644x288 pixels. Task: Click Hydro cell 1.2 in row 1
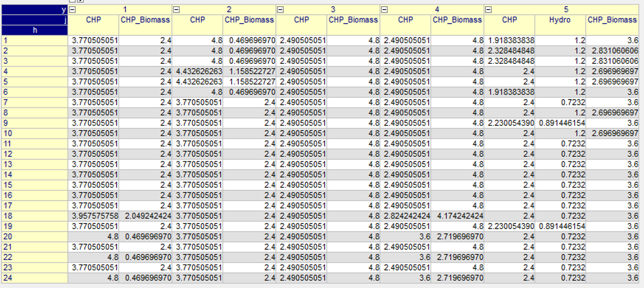[560, 40]
